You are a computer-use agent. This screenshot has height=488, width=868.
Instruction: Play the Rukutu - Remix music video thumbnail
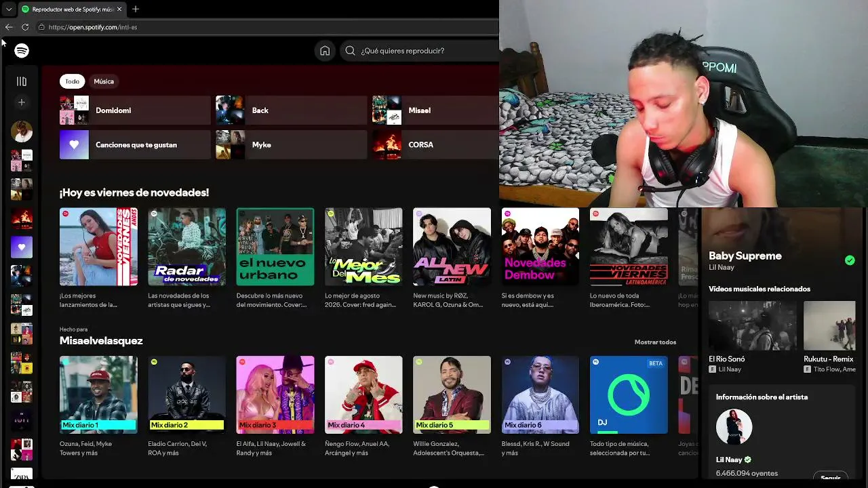coord(830,325)
